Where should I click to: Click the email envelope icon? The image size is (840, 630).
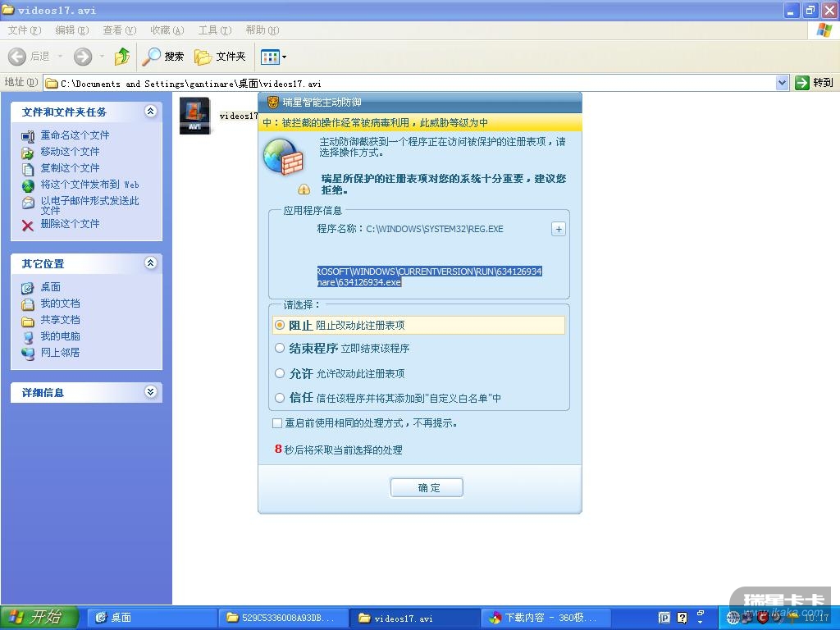pos(28,203)
